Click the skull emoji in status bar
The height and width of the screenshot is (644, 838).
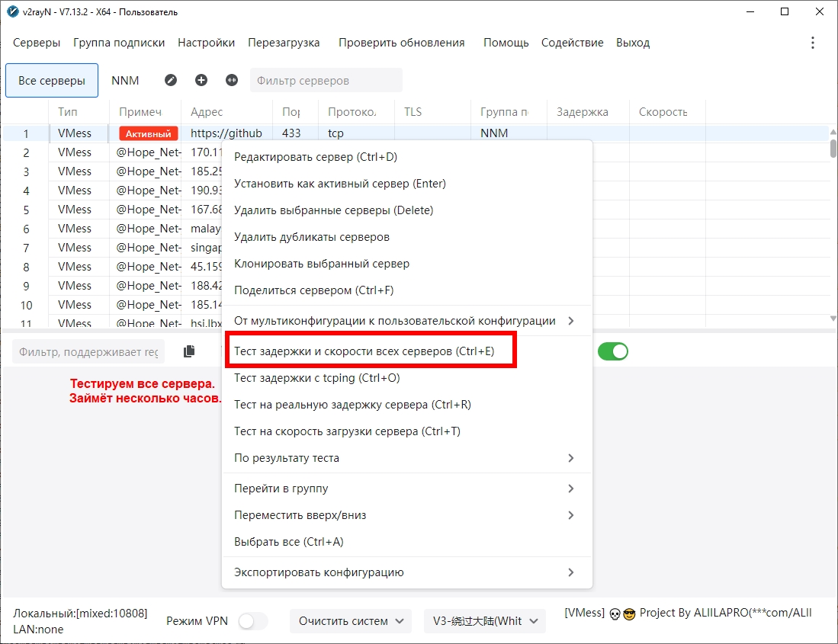point(615,614)
